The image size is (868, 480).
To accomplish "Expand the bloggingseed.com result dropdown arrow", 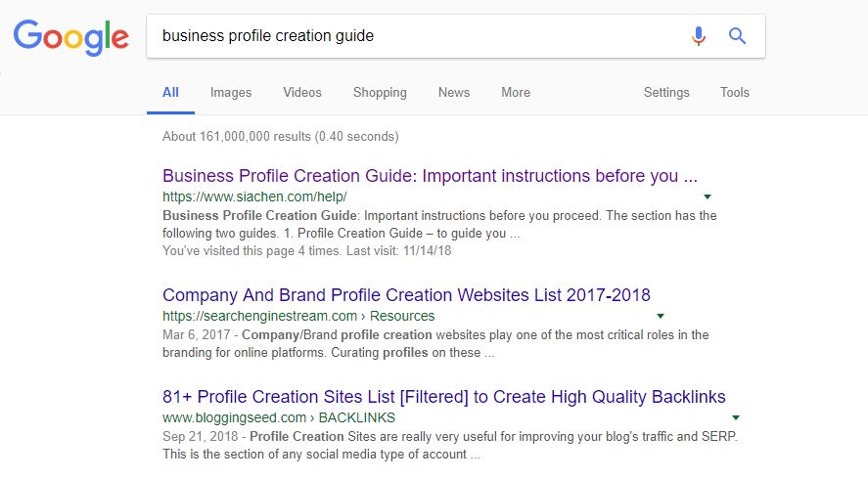I will (736, 418).
